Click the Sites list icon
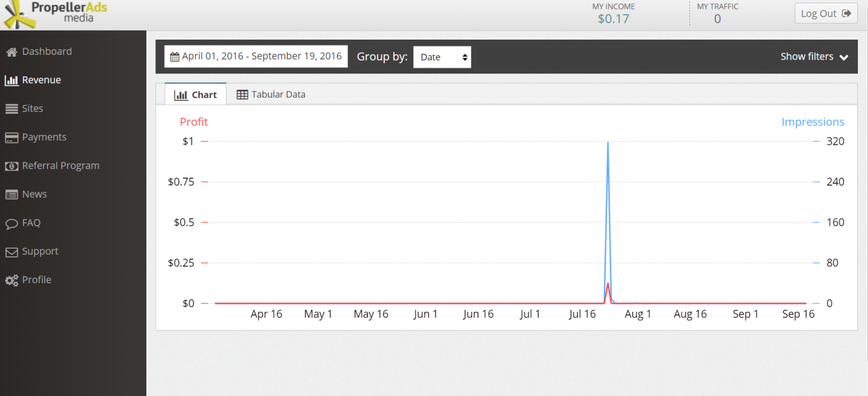 coord(11,109)
